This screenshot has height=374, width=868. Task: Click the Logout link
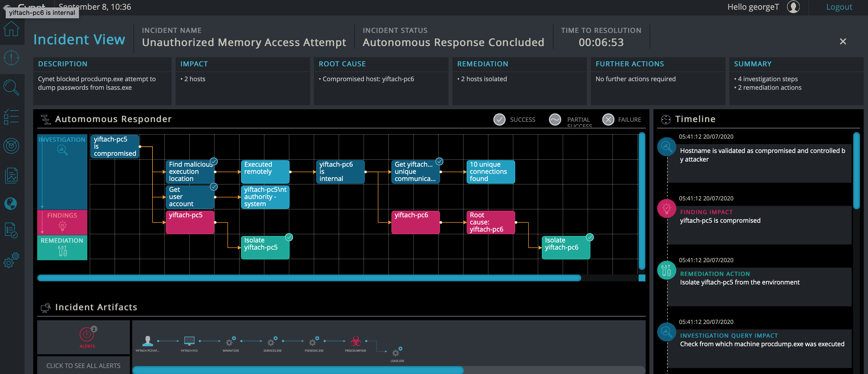click(x=839, y=7)
